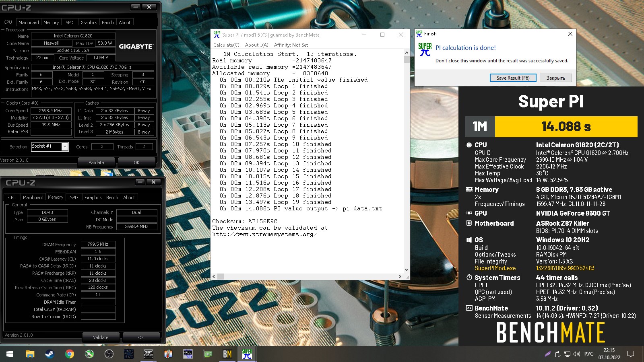Open Graphics tab in top CPU-Z window
The width and height of the screenshot is (644, 362).
[x=89, y=23]
